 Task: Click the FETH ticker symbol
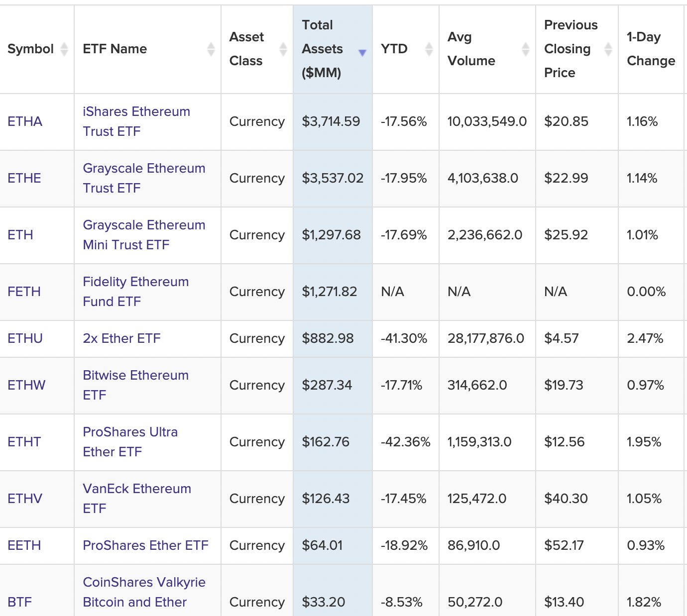tap(24, 292)
